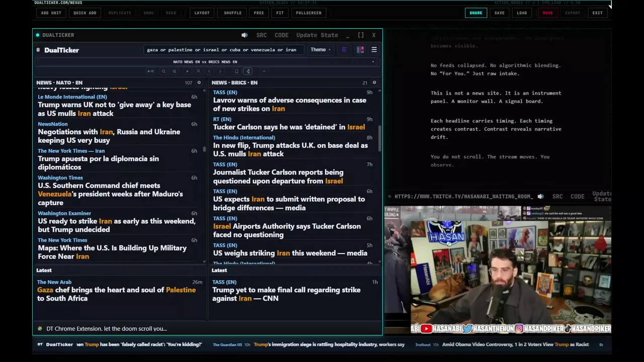Click the zoom out magnifier icon
The width and height of the screenshot is (644, 362).
(164, 71)
